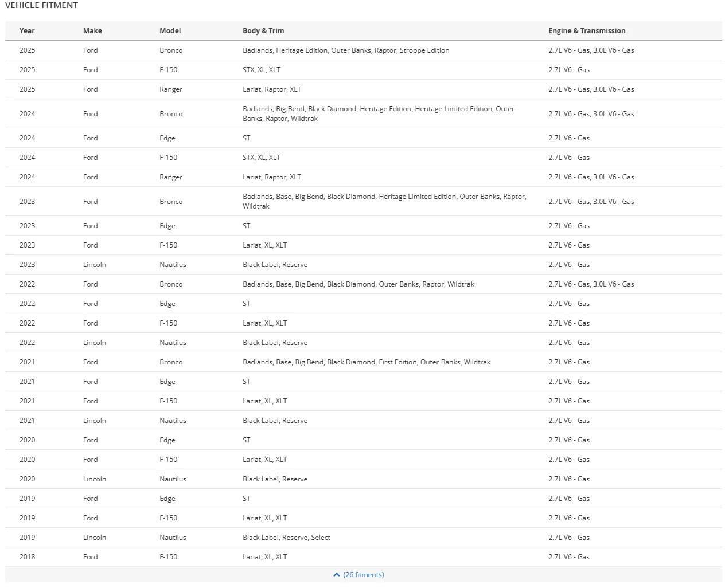Click the Year column header

click(x=27, y=31)
